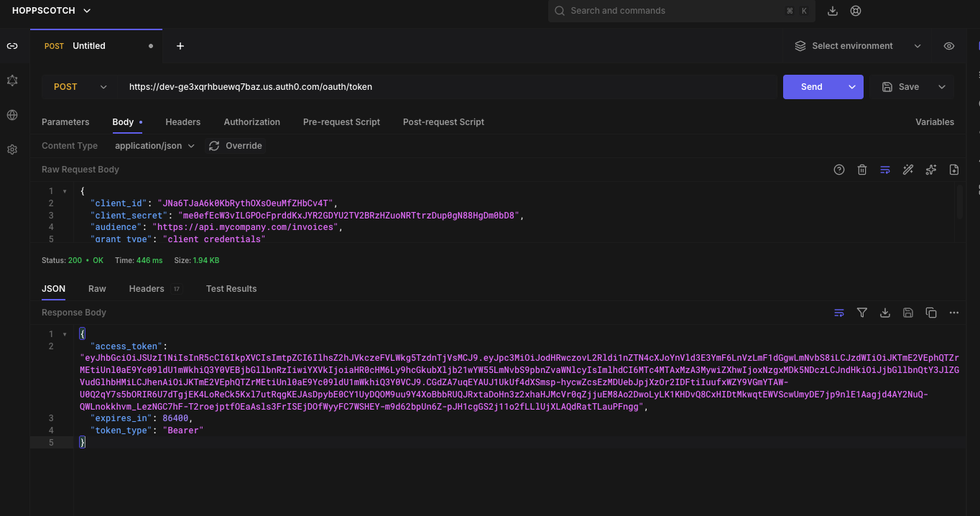Add a new request tab
This screenshot has height=516, width=980.
[x=180, y=46]
